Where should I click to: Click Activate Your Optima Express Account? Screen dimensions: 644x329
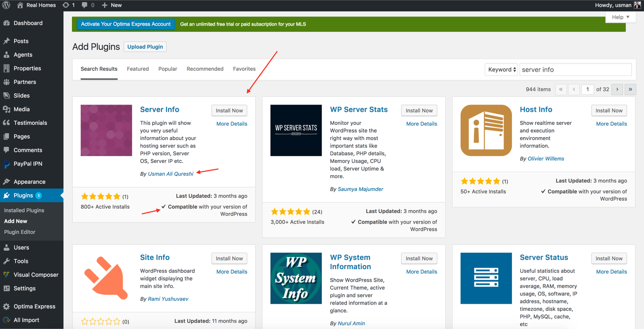point(126,24)
